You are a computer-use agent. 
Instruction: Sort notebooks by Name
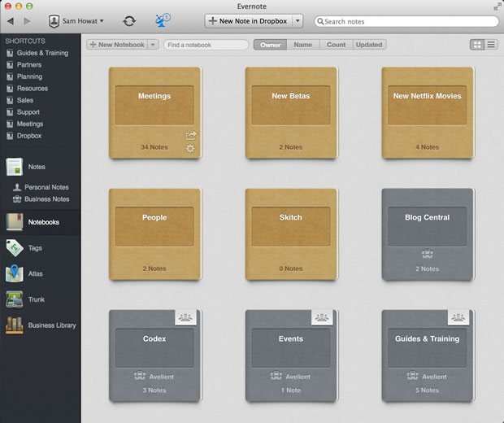click(x=302, y=45)
